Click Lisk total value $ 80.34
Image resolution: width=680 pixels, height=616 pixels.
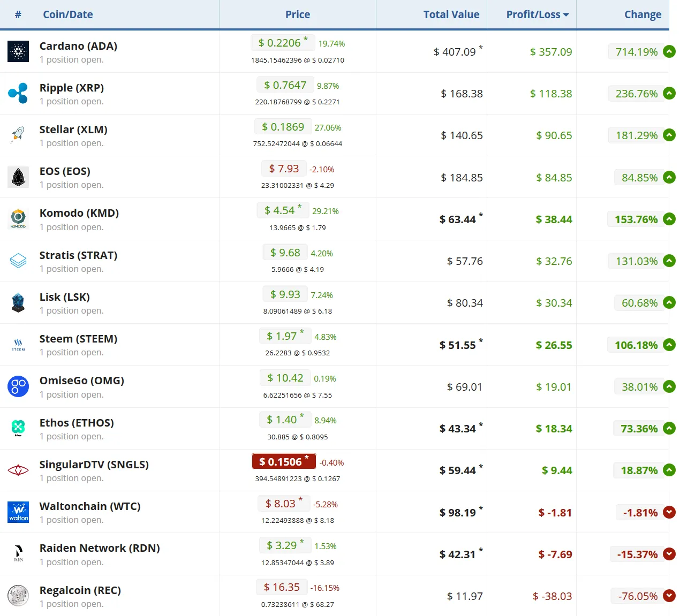[x=465, y=303]
